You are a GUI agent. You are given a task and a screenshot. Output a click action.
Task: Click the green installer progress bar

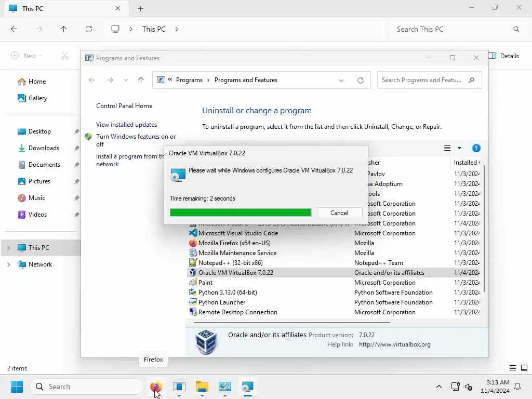coord(240,212)
